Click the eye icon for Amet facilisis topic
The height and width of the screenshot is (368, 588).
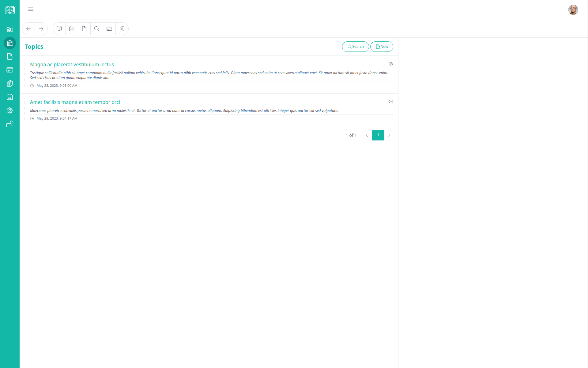point(390,102)
